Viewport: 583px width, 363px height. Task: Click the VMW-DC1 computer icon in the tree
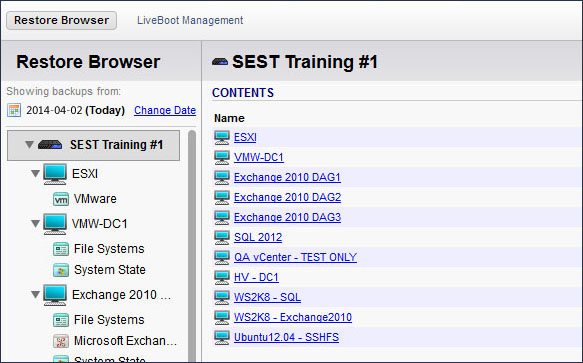tap(55, 224)
